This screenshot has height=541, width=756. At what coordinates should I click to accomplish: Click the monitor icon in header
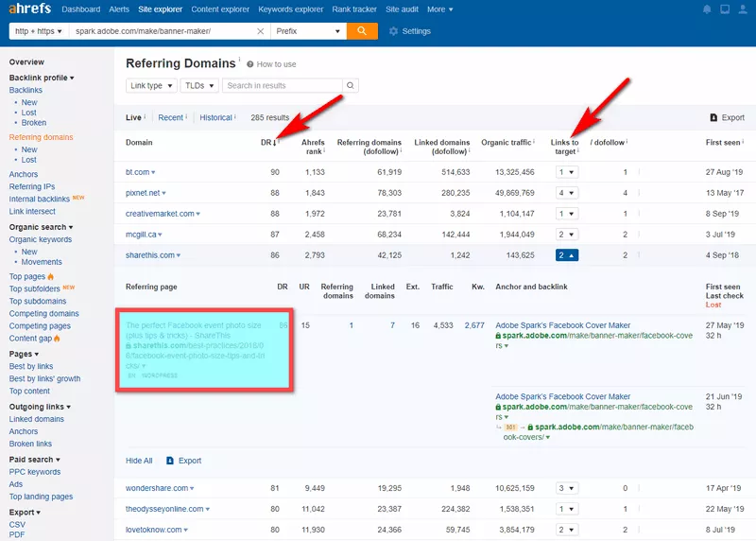pyautogui.click(x=725, y=9)
